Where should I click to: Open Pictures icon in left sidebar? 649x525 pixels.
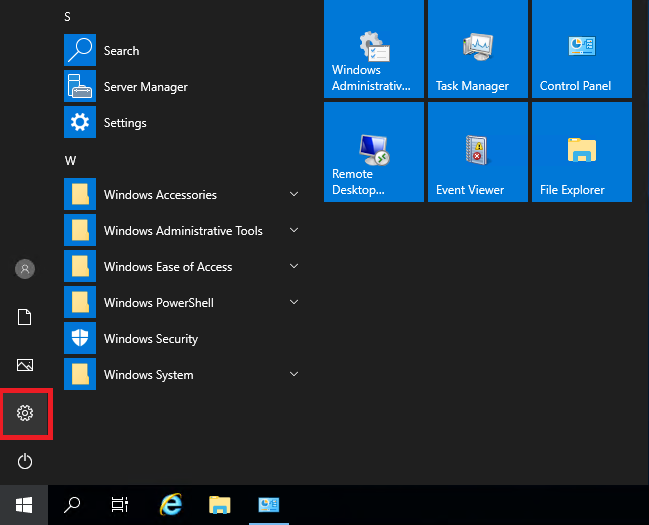(x=26, y=365)
